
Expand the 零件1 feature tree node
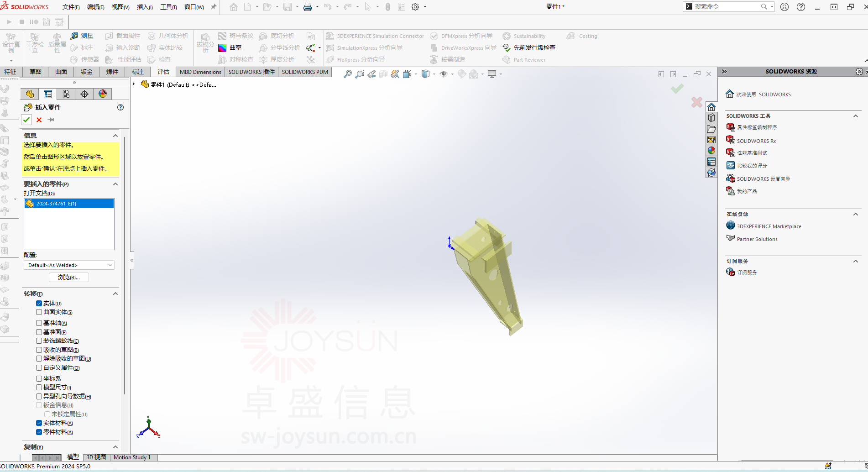point(134,84)
